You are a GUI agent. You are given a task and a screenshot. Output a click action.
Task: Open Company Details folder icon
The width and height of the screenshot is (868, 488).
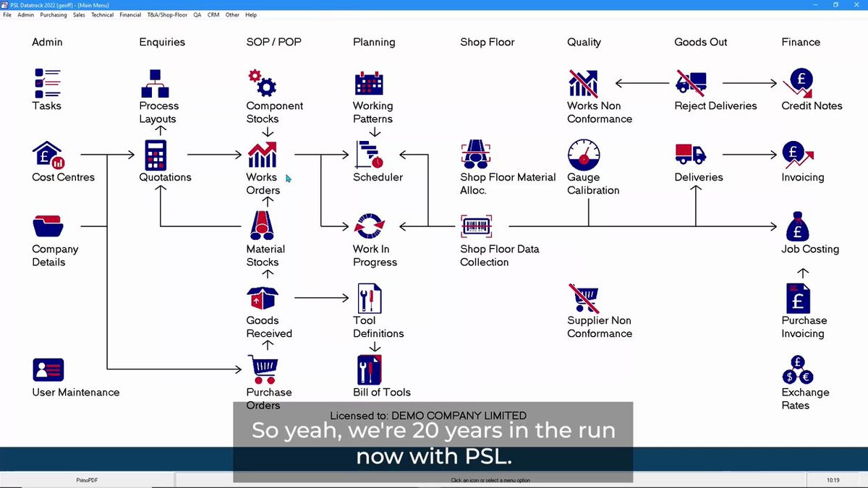pos(48,226)
